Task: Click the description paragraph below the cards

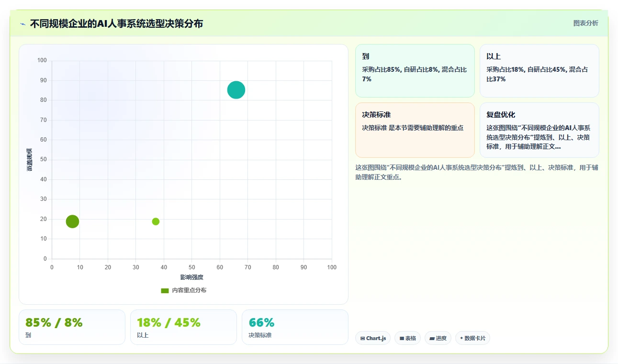Action: 477,172
